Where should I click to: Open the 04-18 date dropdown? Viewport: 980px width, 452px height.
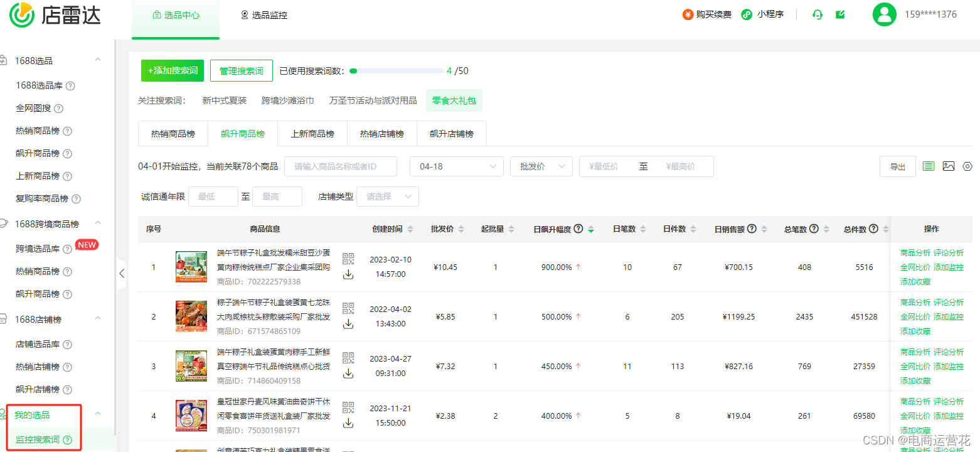457,166
